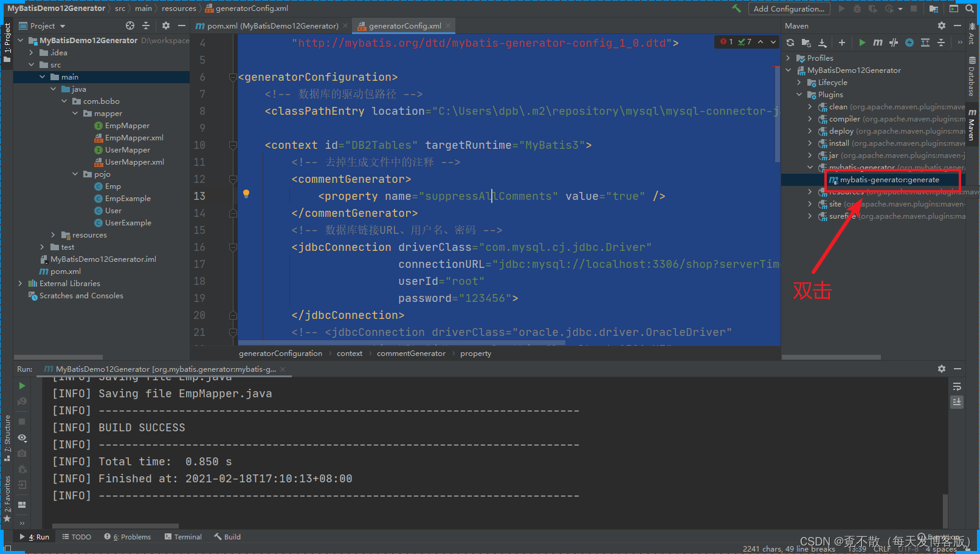Rerun the build via green arrow in Run panel
Viewport: 980px width, 554px height.
(21, 385)
